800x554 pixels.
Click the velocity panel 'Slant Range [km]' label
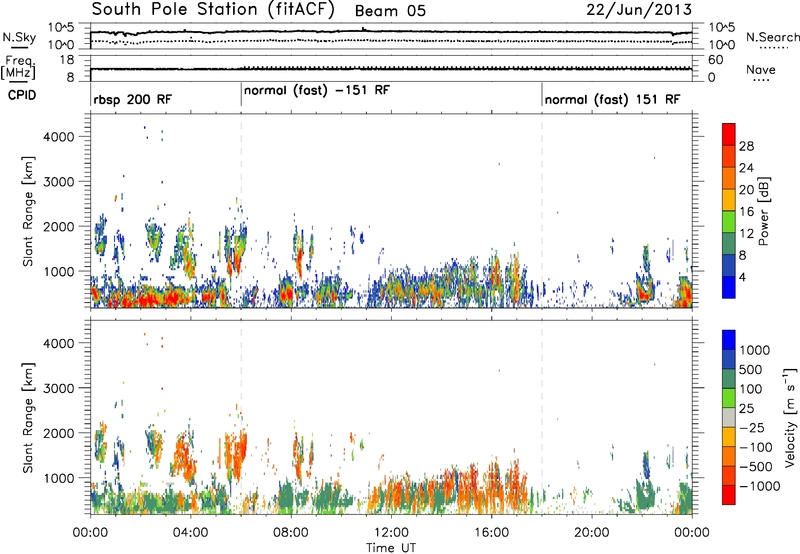tap(28, 417)
